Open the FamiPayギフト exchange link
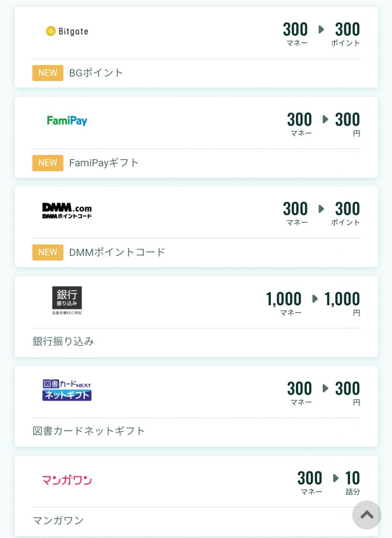Screen dimensions: 392x538 click(104, 163)
